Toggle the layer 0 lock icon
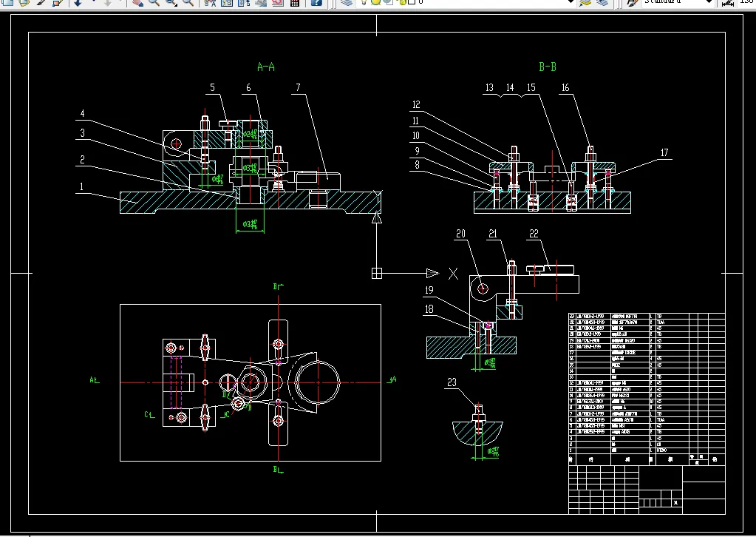This screenshot has height=537, width=756. point(402,2)
